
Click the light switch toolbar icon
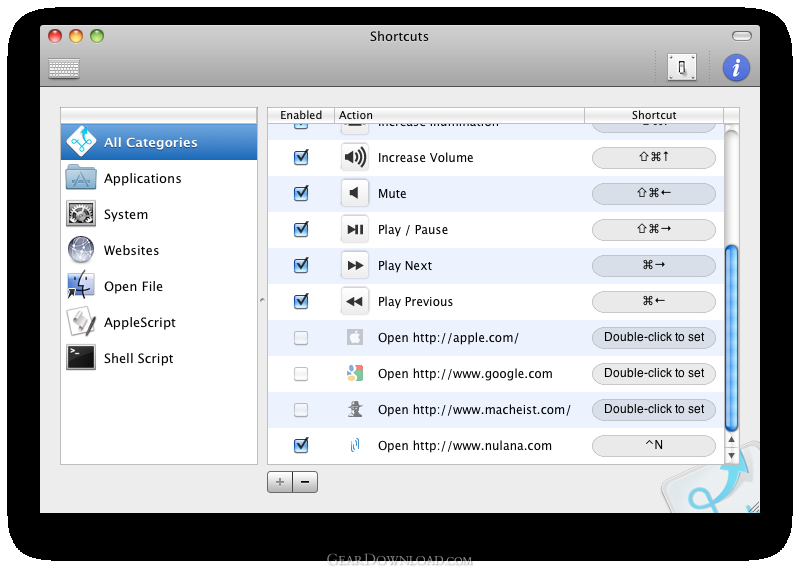[682, 67]
